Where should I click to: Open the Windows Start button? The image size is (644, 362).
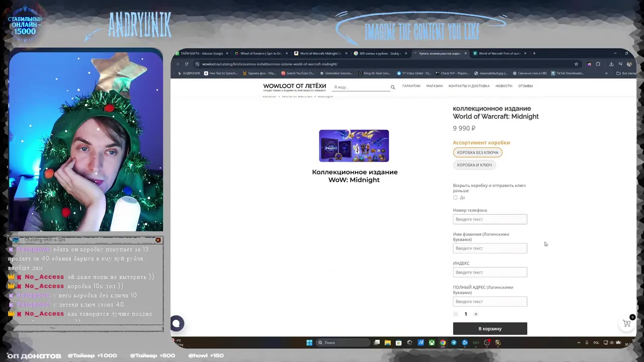(309, 342)
